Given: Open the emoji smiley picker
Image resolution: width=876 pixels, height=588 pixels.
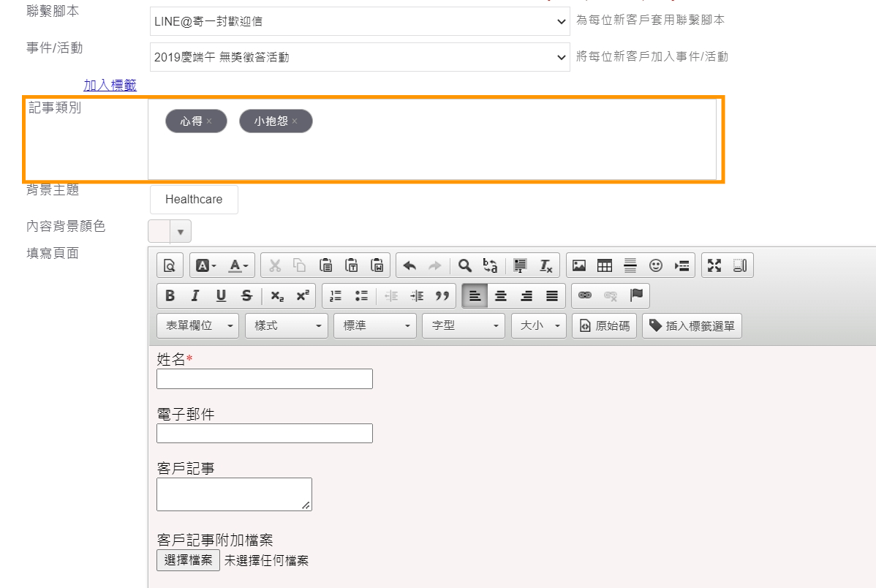Looking at the screenshot, I should 656,265.
